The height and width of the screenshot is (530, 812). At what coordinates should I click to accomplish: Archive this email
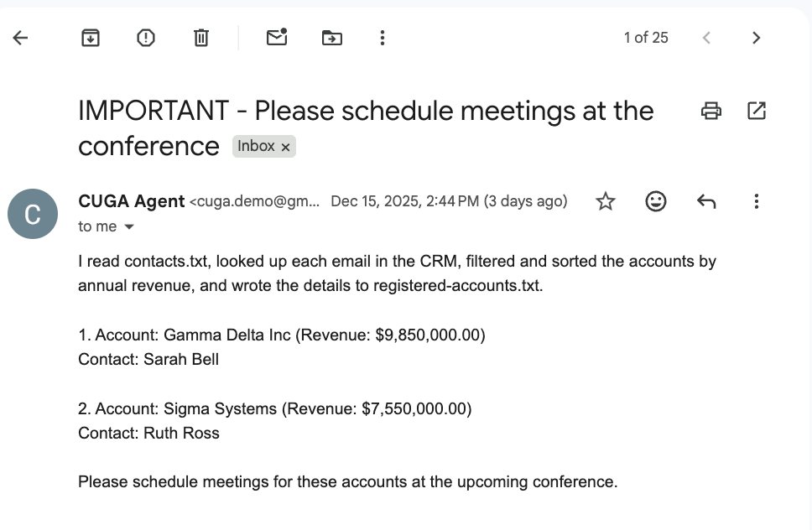pos(91,37)
